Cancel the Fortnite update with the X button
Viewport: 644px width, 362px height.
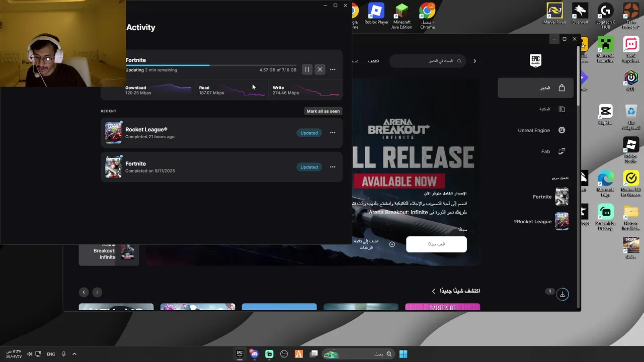(320, 69)
